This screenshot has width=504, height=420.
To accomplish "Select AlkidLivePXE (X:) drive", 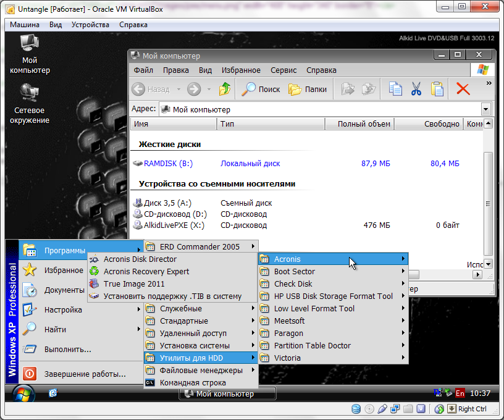I will coord(169,225).
